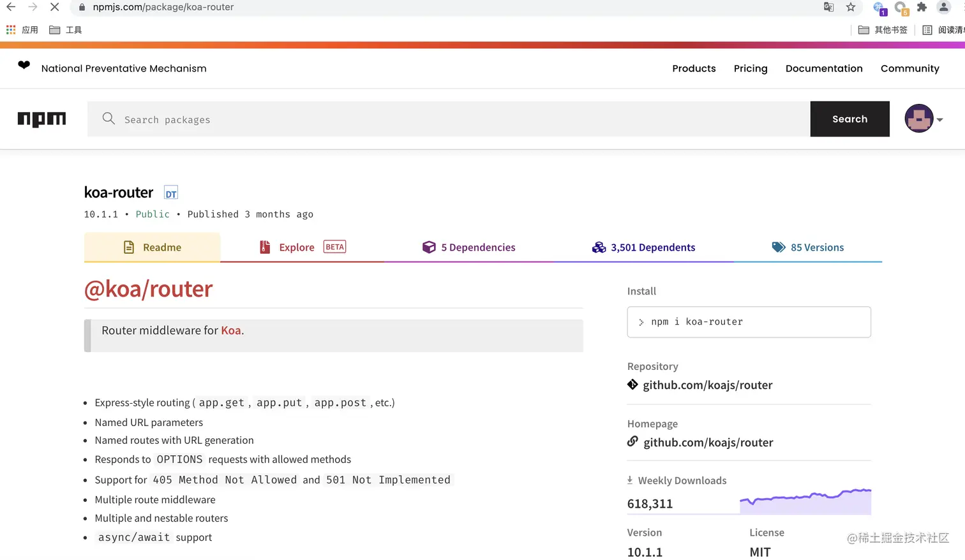Open the 阅读清单 reading list
Screen dimensions: 965x560
[943, 30]
